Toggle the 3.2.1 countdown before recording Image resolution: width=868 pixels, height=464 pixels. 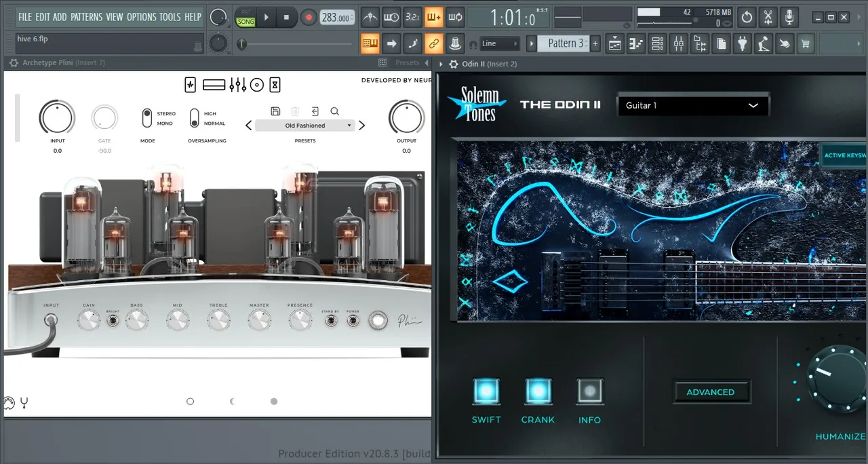point(412,17)
